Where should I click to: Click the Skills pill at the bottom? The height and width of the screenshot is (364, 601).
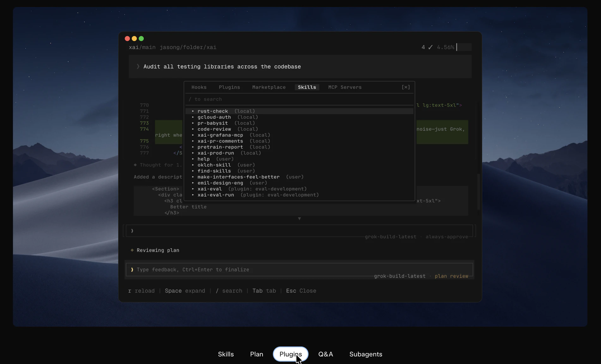click(226, 354)
